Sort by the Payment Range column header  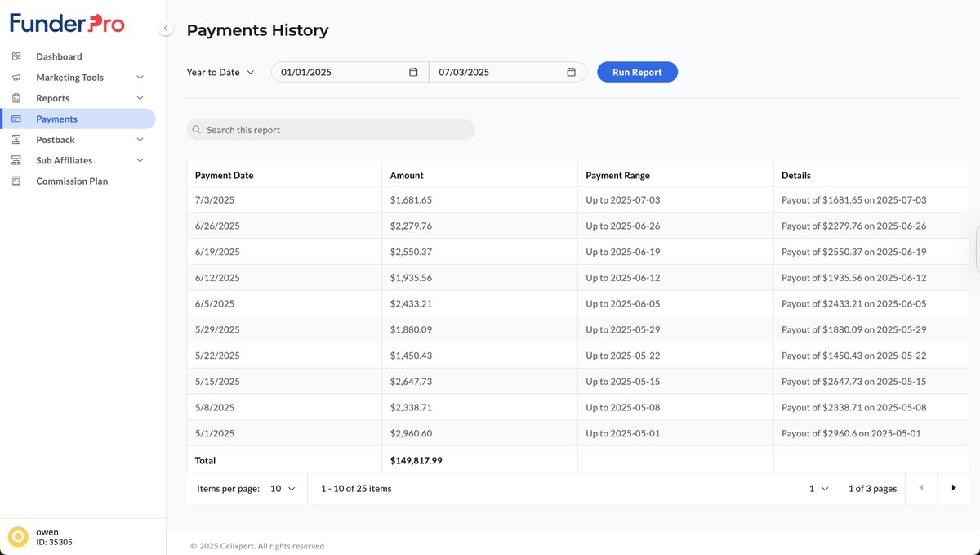click(x=618, y=175)
